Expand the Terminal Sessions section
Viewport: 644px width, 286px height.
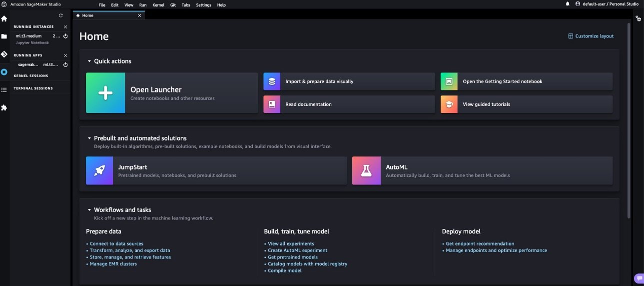(33, 88)
